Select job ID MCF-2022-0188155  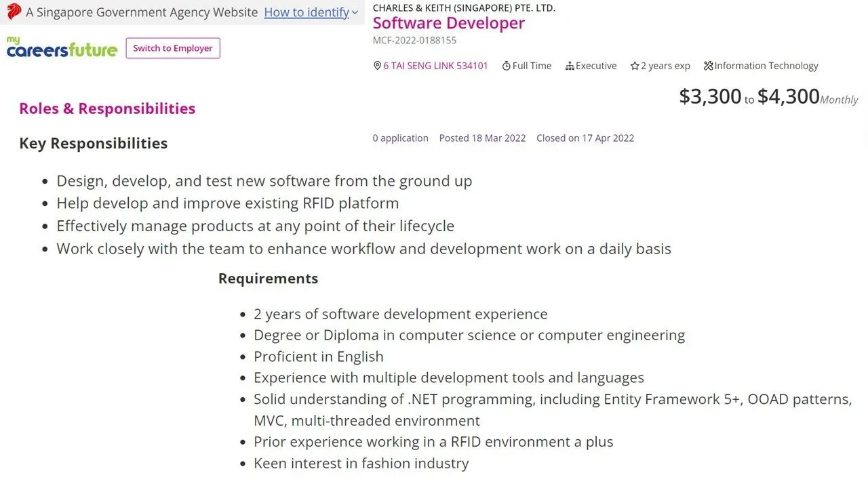coord(414,40)
